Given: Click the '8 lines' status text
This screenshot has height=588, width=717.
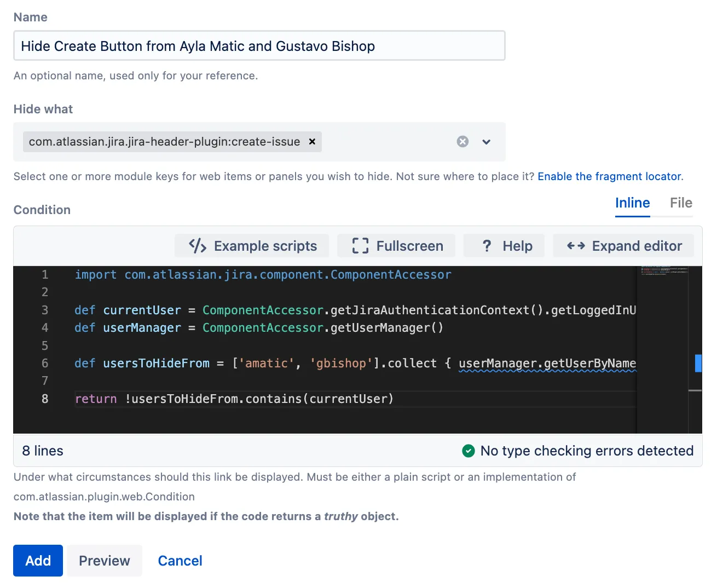Looking at the screenshot, I should 43,451.
